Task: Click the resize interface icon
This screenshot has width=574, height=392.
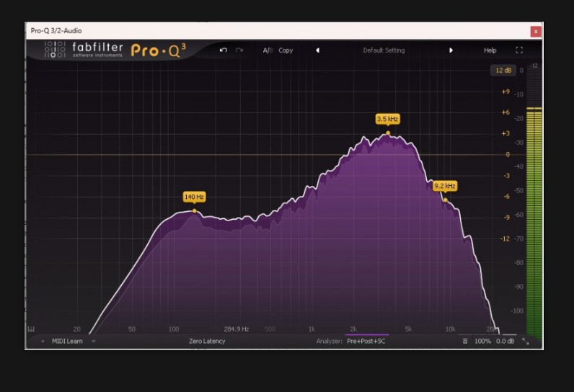Action: point(525,341)
